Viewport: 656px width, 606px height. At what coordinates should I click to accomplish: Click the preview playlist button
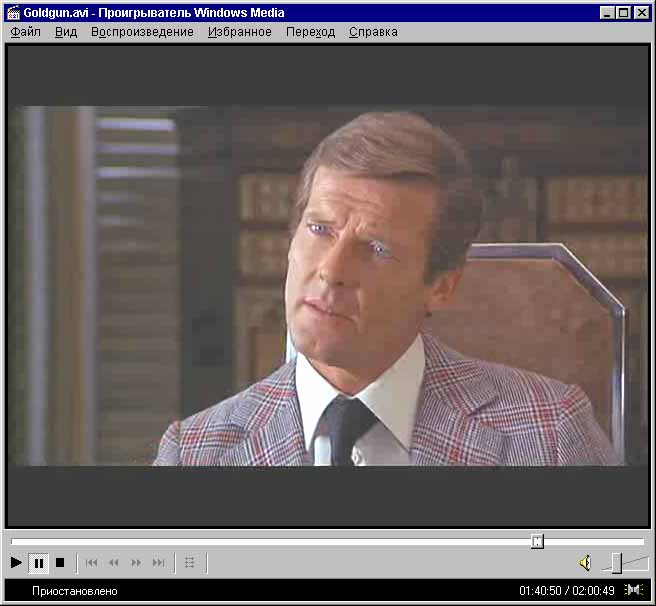coord(190,563)
